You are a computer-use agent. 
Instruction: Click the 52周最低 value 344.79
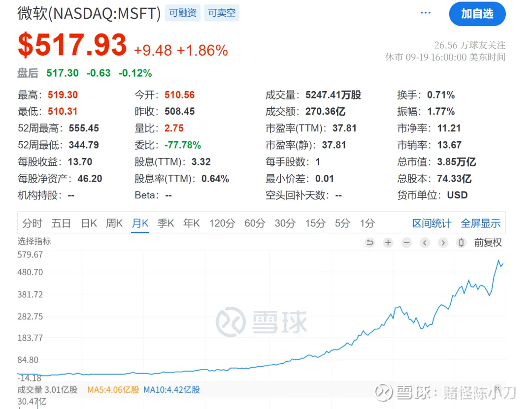click(x=84, y=145)
